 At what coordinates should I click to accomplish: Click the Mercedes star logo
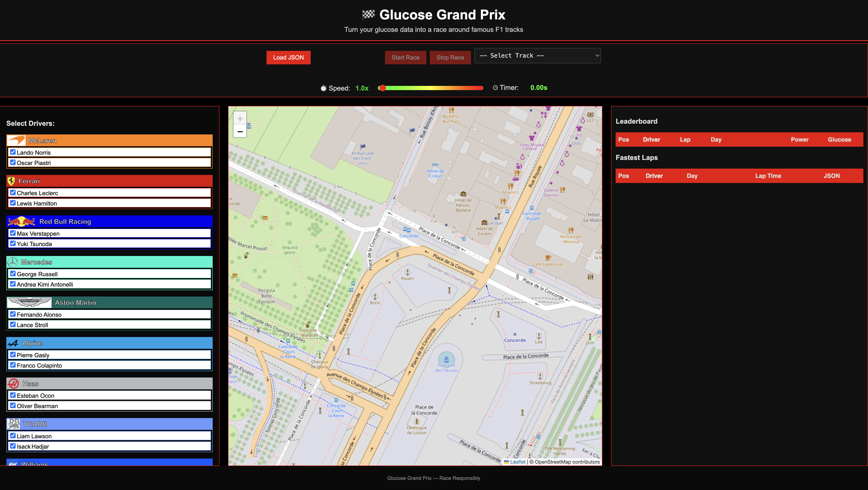tap(12, 262)
